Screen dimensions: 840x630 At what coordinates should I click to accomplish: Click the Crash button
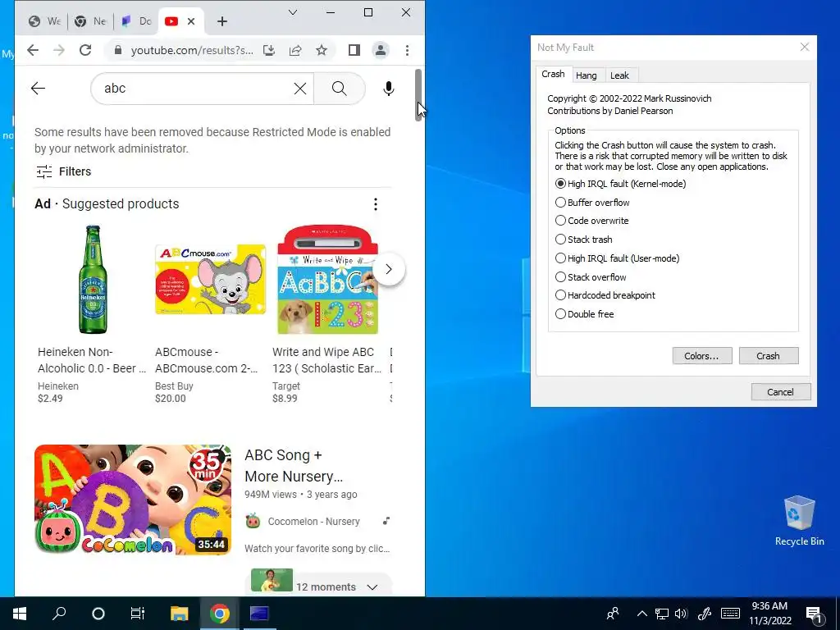click(768, 356)
